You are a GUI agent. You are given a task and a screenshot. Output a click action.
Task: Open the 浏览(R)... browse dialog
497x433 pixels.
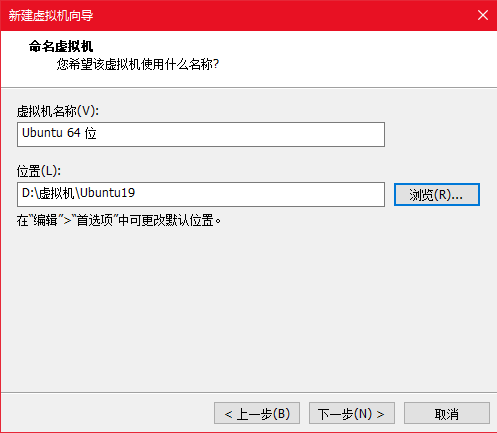(437, 194)
